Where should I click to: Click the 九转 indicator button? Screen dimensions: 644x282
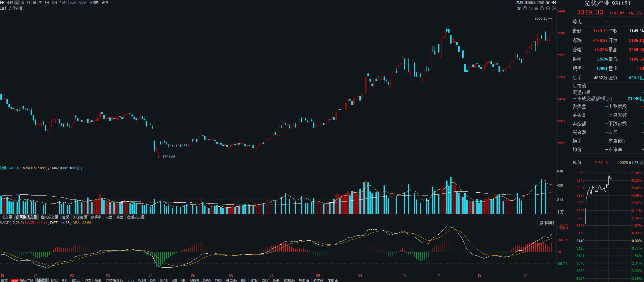coord(520,2)
